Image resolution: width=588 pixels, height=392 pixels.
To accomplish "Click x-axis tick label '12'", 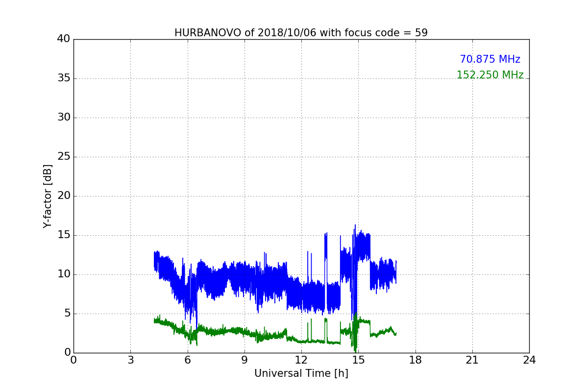I will click(x=301, y=360).
